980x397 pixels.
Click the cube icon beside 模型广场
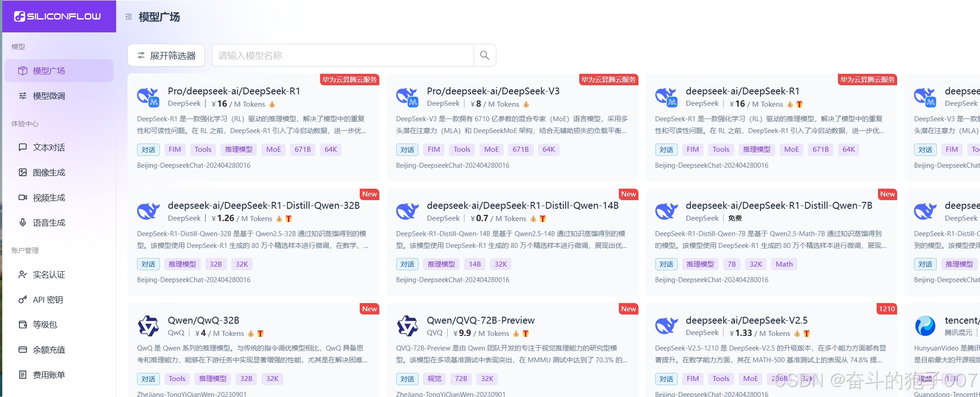[x=23, y=71]
